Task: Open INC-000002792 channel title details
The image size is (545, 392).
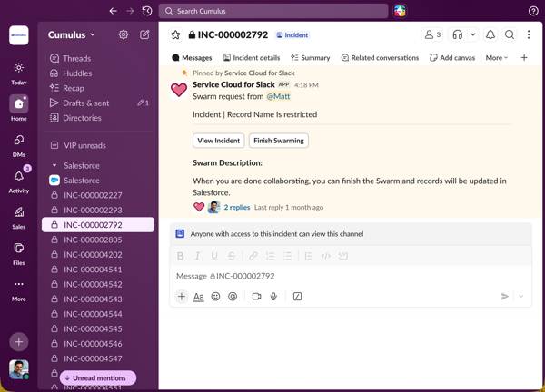Action: pyautogui.click(x=229, y=34)
